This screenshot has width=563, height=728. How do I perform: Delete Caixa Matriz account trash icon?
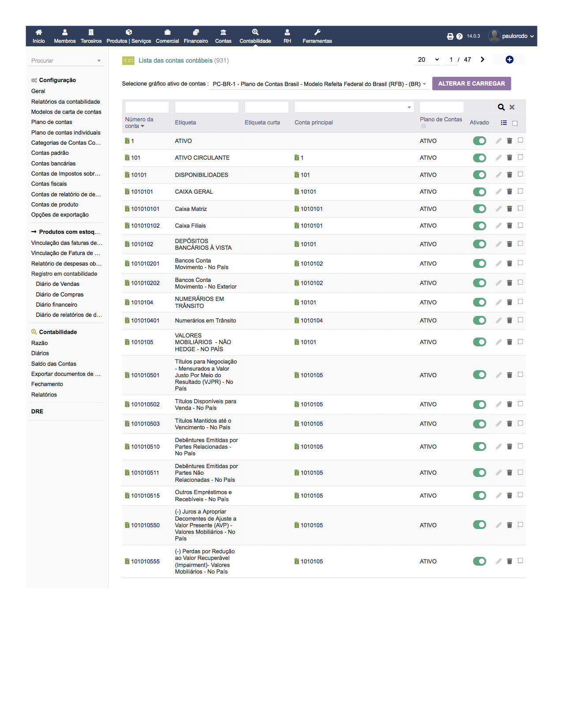point(509,209)
